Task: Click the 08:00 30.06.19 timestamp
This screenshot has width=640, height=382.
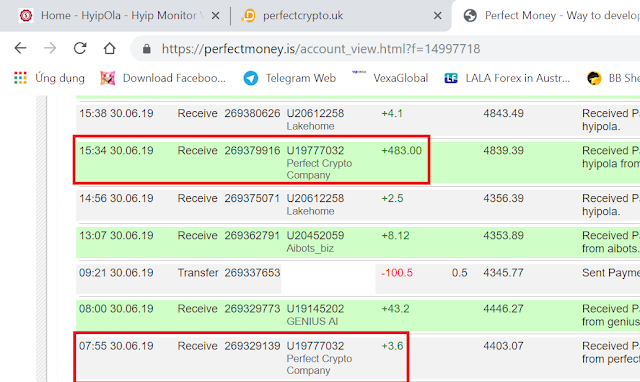Action: point(116,309)
